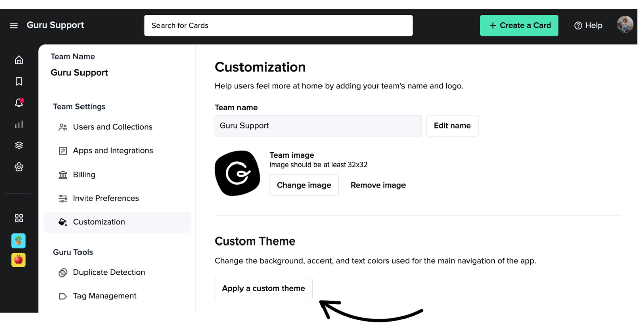Open the settings gear in the sidebar

tap(18, 167)
